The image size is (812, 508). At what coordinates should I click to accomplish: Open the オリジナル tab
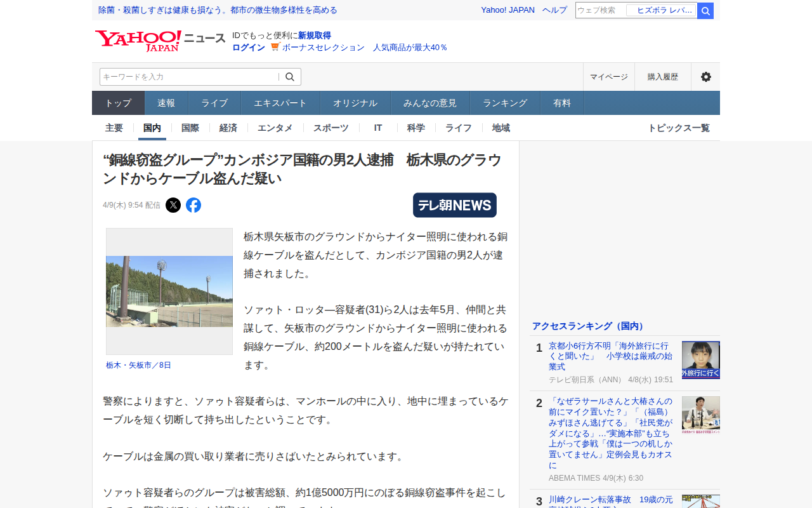tap(355, 103)
